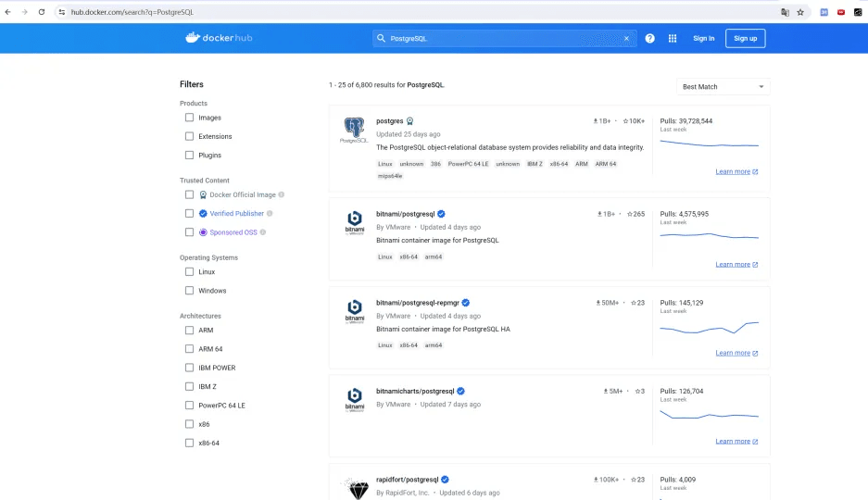Click the Docker Official Image badge beside postgres

[409, 121]
